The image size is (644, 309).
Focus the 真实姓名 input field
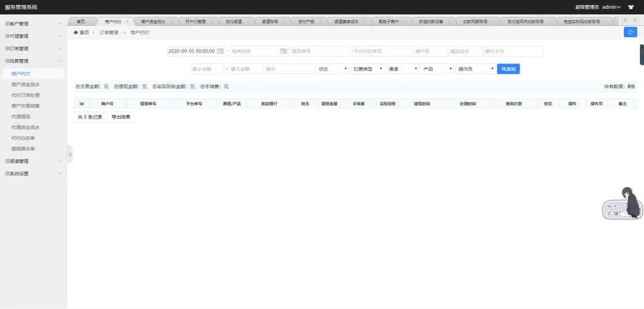[x=465, y=51]
